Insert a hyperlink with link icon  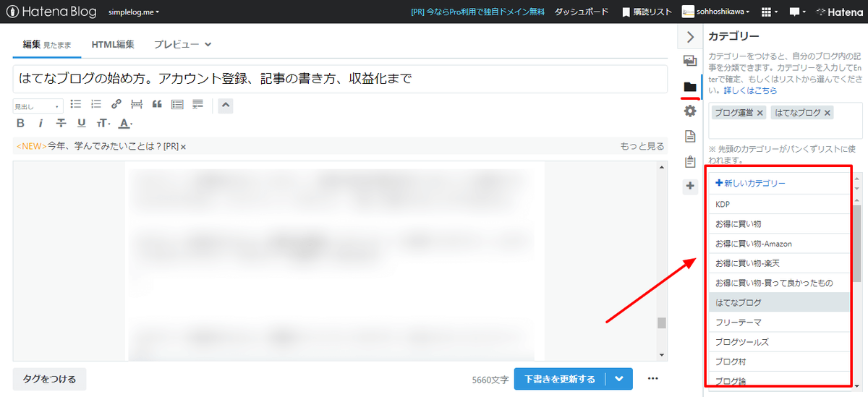(x=116, y=105)
